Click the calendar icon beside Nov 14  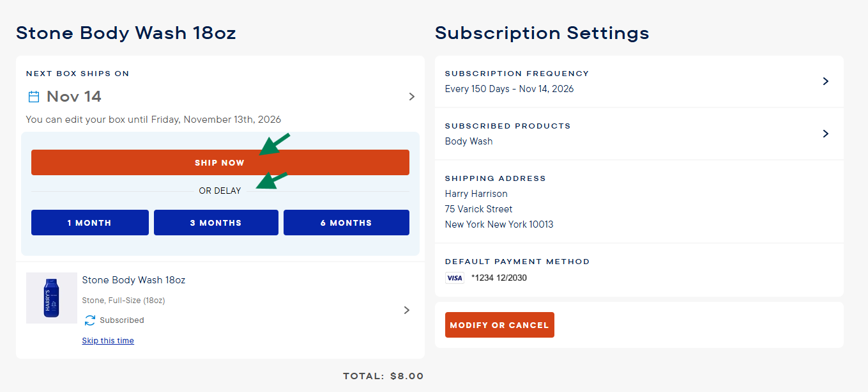pyautogui.click(x=34, y=97)
